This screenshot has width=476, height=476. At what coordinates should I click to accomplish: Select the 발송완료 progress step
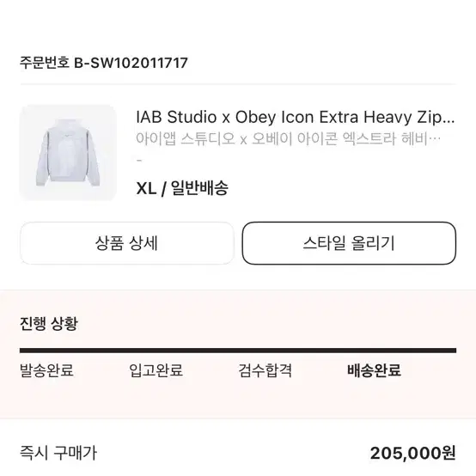(46, 370)
